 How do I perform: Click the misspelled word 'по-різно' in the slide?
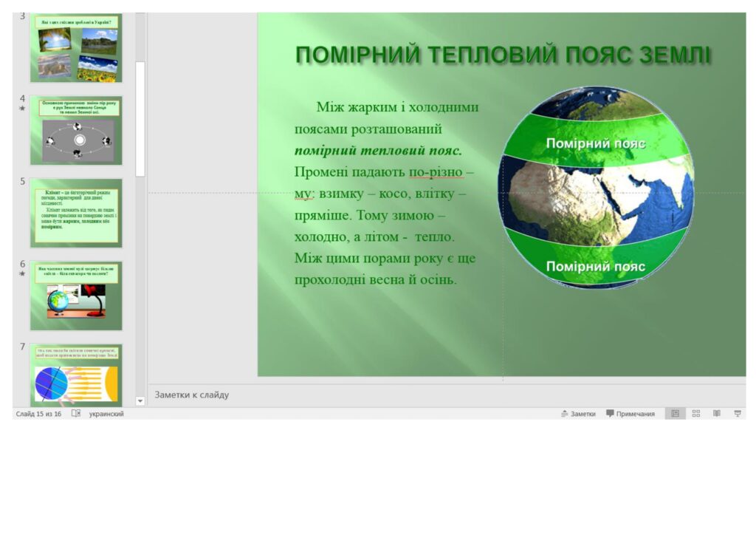[436, 171]
